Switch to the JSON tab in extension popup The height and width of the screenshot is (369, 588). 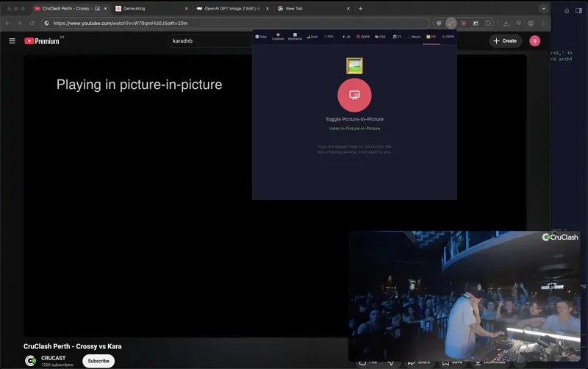click(448, 37)
